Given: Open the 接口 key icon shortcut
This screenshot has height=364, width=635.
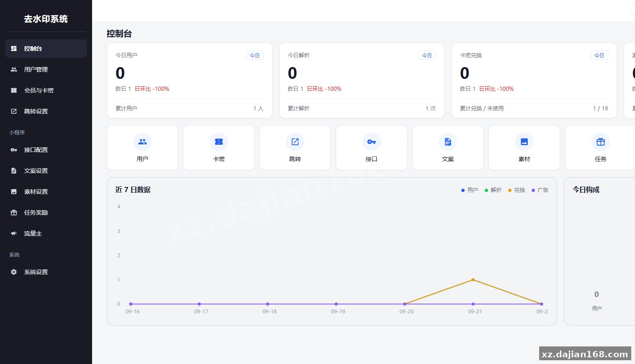Looking at the screenshot, I should 371,148.
